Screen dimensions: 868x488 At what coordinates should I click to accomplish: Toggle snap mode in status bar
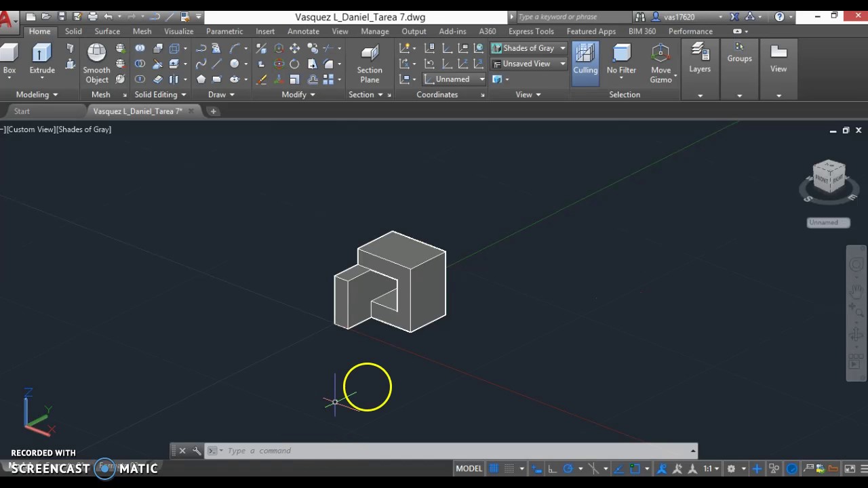click(x=509, y=468)
